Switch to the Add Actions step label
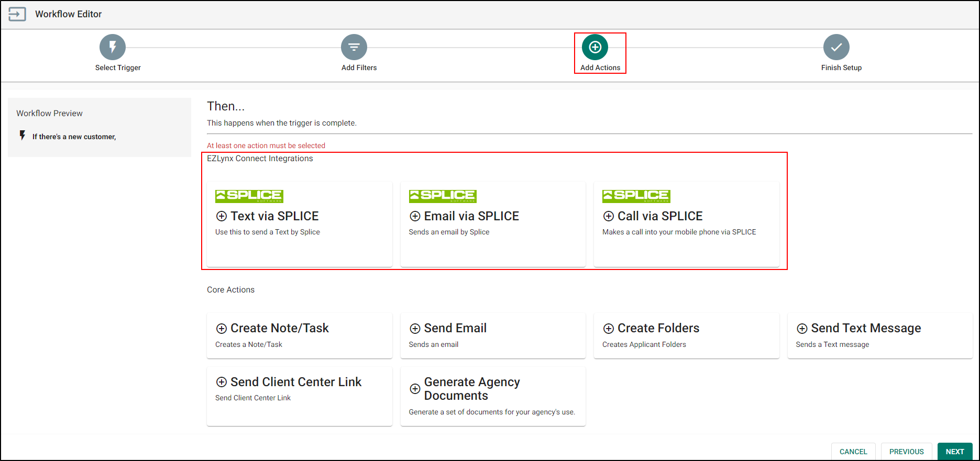Image resolution: width=980 pixels, height=461 pixels. click(x=600, y=68)
